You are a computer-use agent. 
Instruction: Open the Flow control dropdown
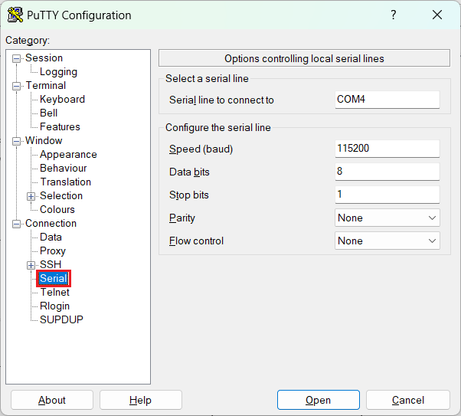click(387, 241)
